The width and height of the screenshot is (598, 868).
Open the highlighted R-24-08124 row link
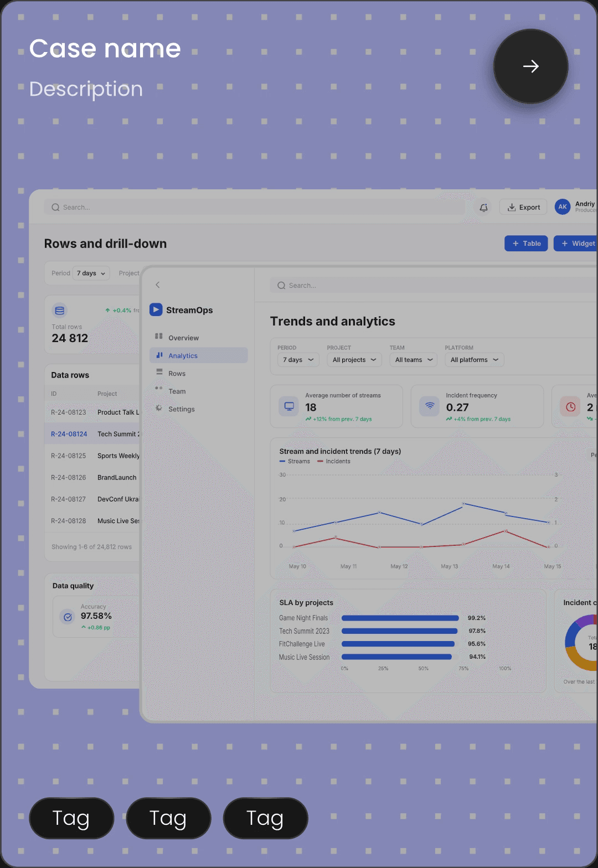click(x=69, y=434)
